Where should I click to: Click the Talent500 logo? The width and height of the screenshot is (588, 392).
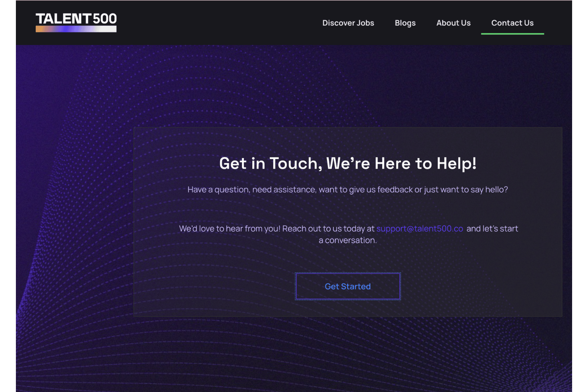(x=76, y=23)
